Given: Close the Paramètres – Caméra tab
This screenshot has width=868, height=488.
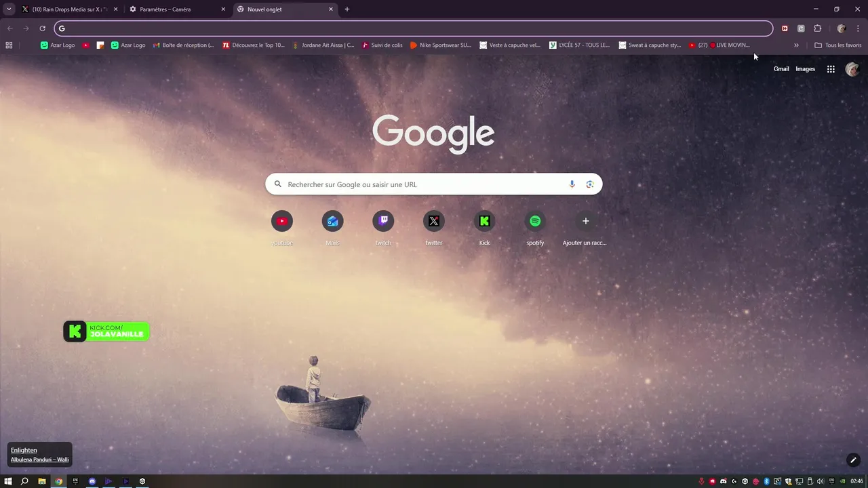Looking at the screenshot, I should 223,9.
